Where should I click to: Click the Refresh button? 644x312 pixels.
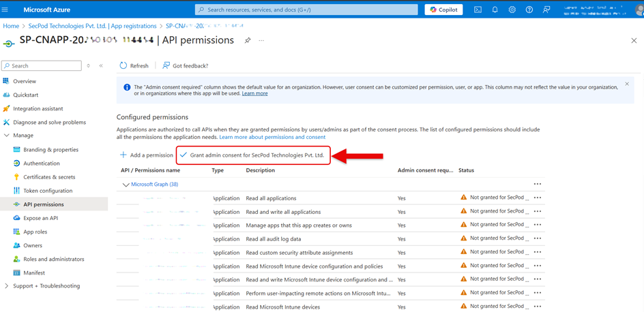[134, 65]
